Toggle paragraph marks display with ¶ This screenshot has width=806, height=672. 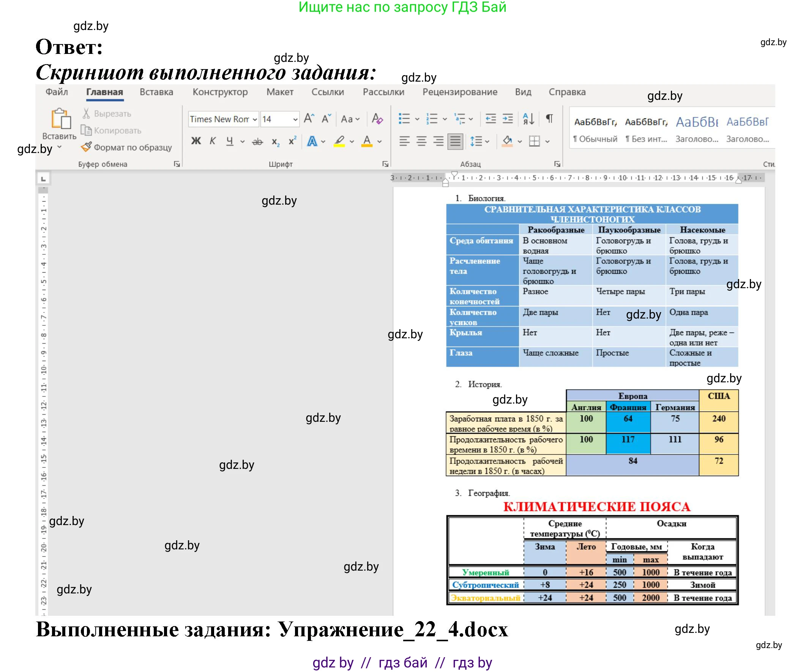[550, 118]
